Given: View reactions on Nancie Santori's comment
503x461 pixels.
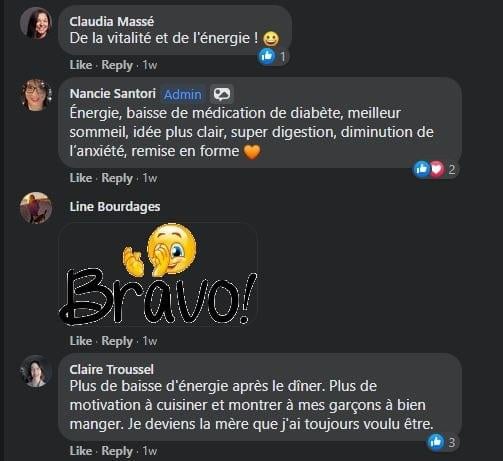Looking at the screenshot, I should (435, 169).
